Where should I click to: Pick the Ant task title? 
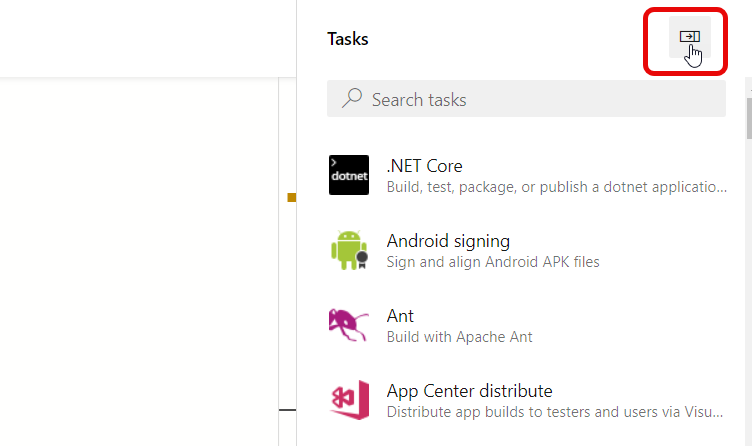400,316
